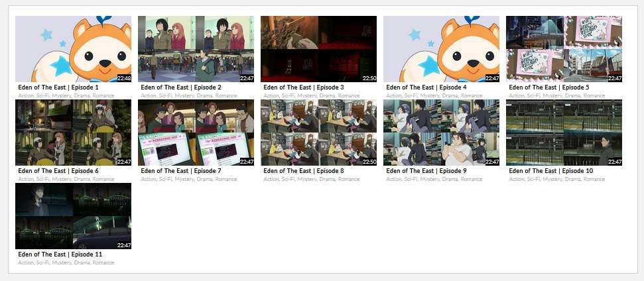Open the Episode 7 thumbnail with laptop
644x281 pixels.
[196, 133]
